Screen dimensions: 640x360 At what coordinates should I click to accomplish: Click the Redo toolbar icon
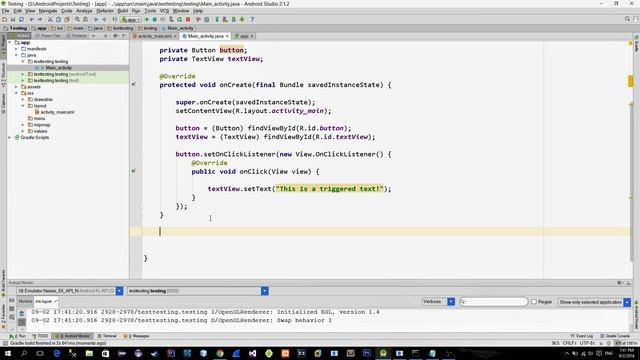point(40,20)
